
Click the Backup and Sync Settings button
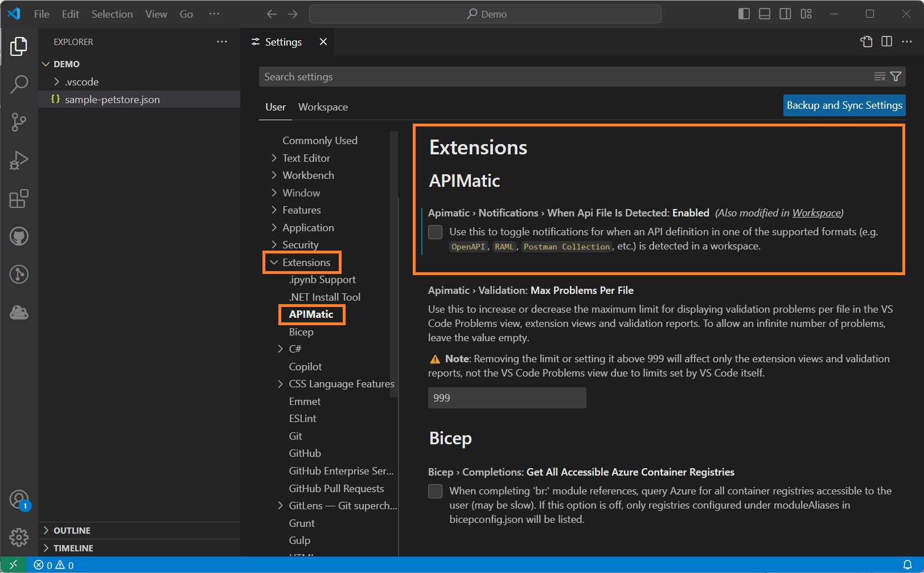[x=844, y=105]
